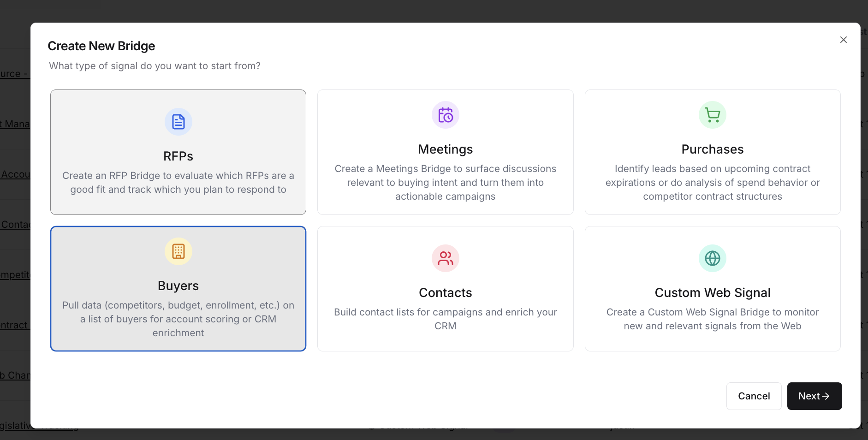Select Meetings as the signal type

point(445,152)
